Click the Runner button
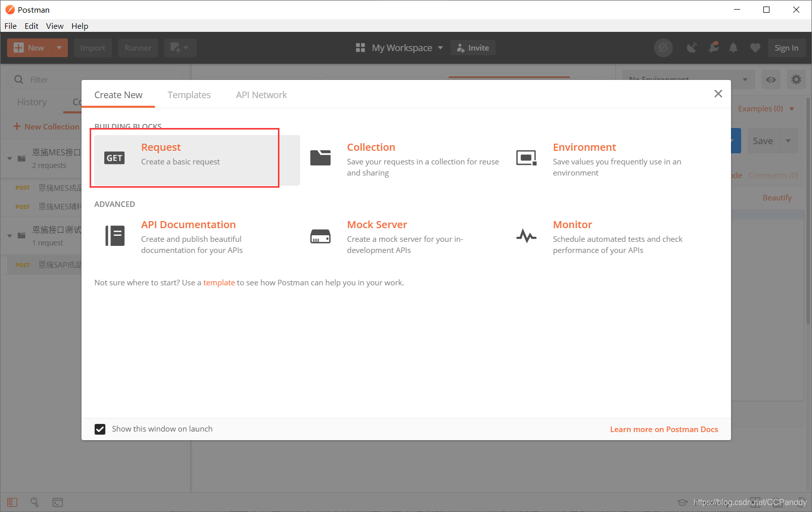Screen dimensions: 812x512 click(x=138, y=48)
